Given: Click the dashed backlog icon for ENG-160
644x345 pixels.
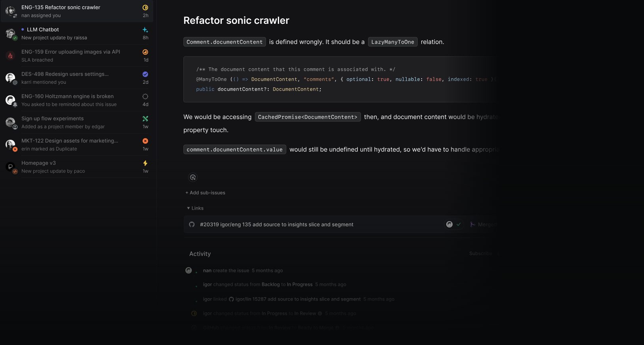Looking at the screenshot, I should pyautogui.click(x=145, y=96).
